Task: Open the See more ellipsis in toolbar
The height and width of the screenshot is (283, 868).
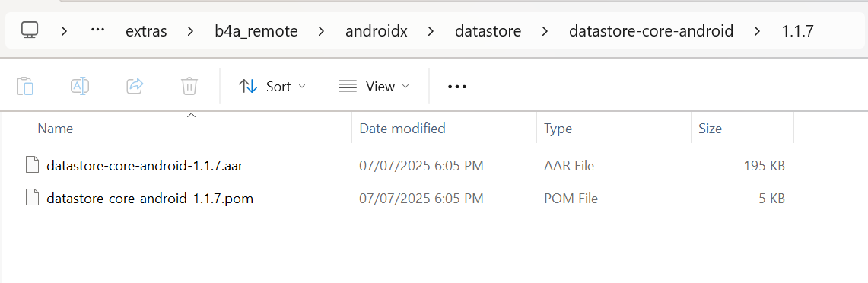Action: 456,87
